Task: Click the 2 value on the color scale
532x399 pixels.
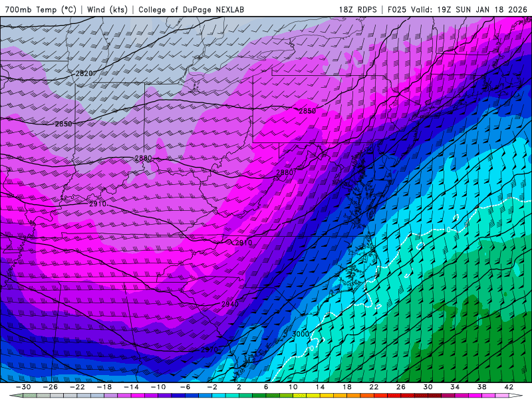Action: (x=239, y=387)
